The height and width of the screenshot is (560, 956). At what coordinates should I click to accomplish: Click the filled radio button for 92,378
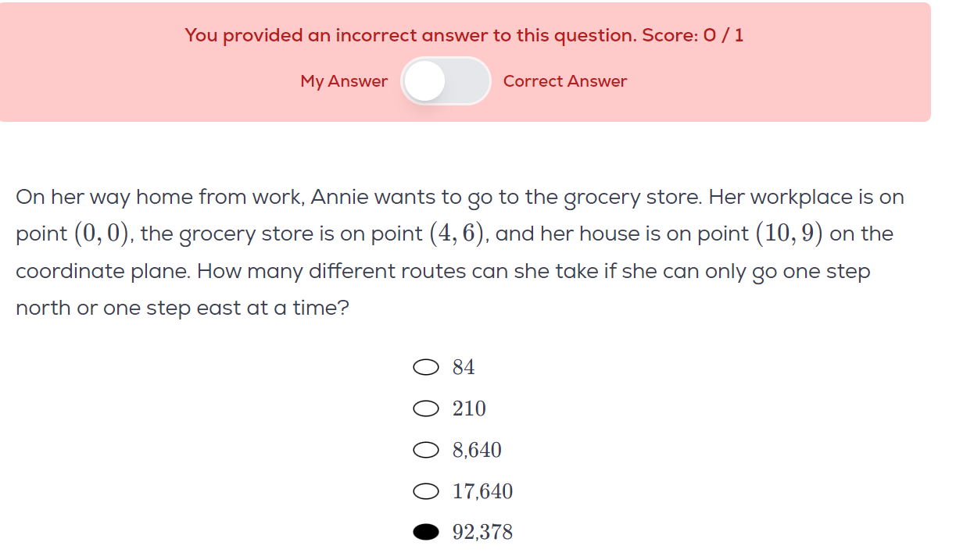tap(426, 533)
